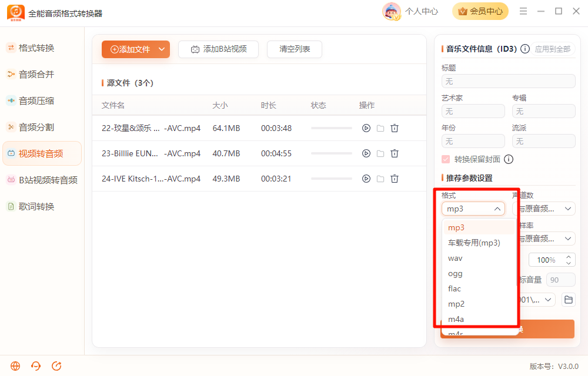This screenshot has width=588, height=376.
Task: Expand the 采样率 dropdown
Action: tap(546, 239)
